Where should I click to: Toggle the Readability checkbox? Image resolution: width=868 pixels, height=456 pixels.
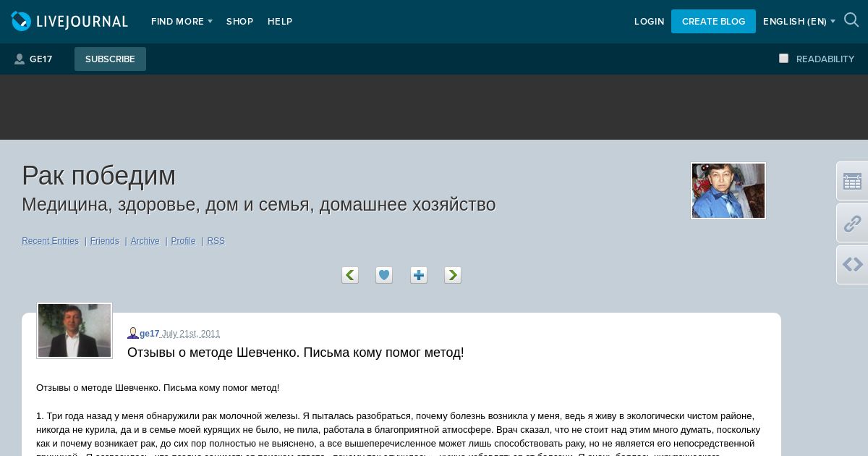(x=783, y=59)
